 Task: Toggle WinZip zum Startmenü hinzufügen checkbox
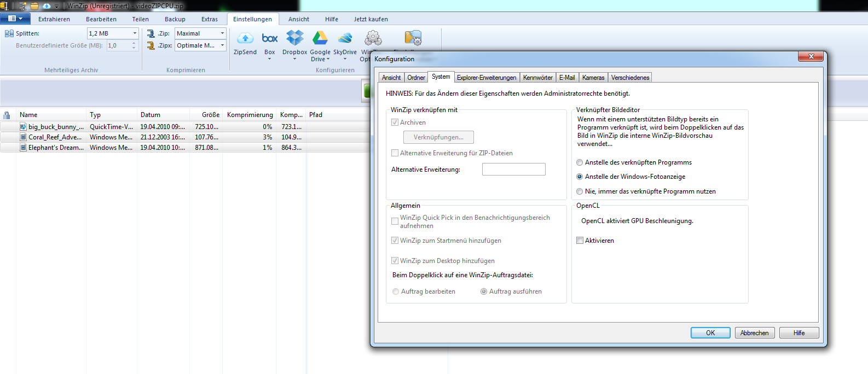tap(395, 241)
